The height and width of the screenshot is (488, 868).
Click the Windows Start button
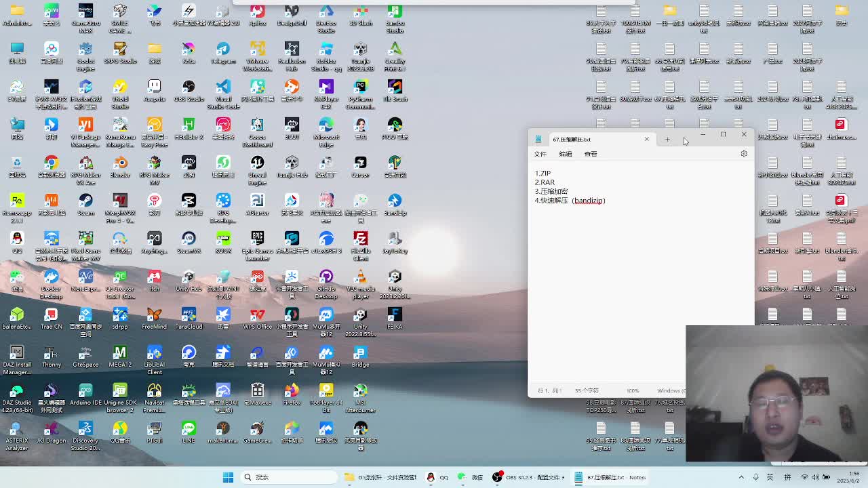click(229, 477)
